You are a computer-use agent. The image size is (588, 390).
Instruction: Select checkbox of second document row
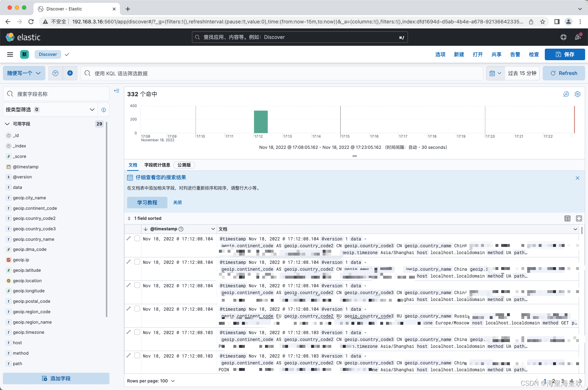tap(137, 262)
